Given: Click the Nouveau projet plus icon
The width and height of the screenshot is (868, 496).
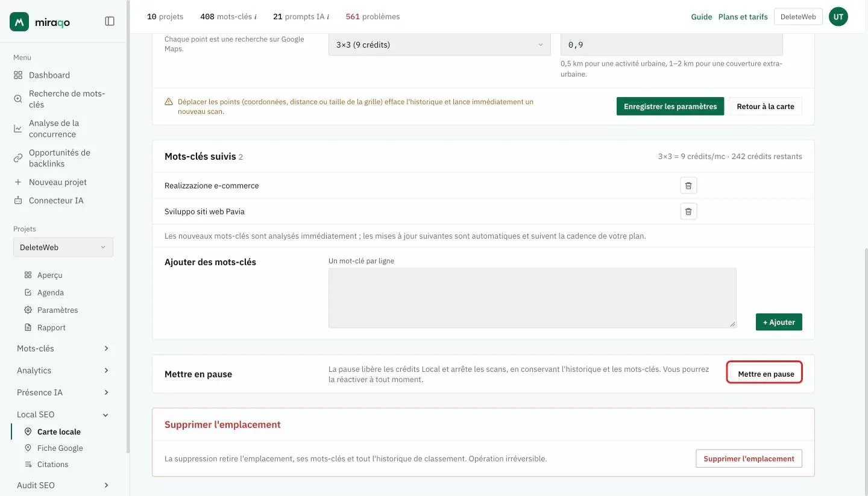Looking at the screenshot, I should pos(18,182).
